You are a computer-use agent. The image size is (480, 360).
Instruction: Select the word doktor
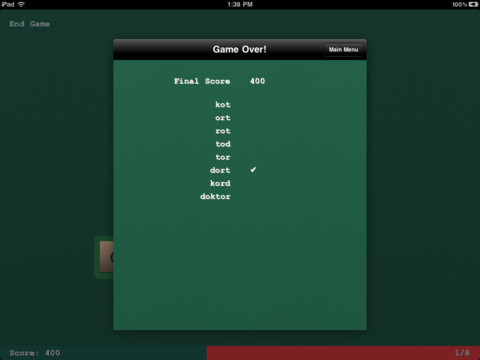coord(215,196)
